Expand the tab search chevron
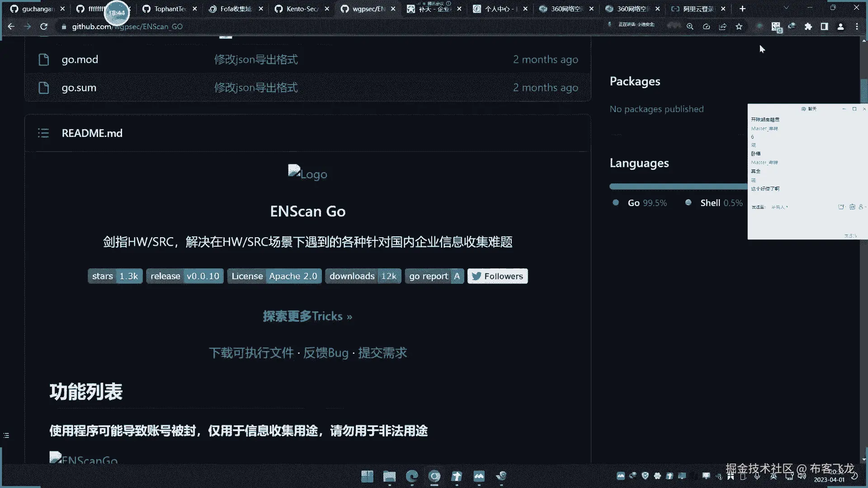This screenshot has width=868, height=488. click(786, 8)
